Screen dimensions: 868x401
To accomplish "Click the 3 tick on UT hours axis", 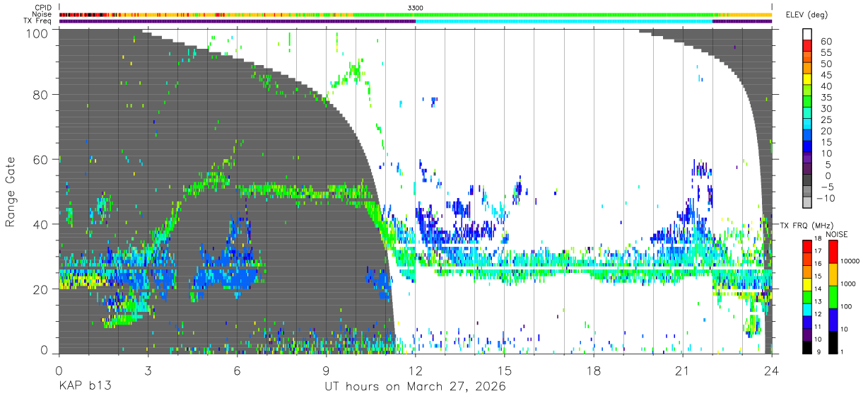I will tap(148, 371).
